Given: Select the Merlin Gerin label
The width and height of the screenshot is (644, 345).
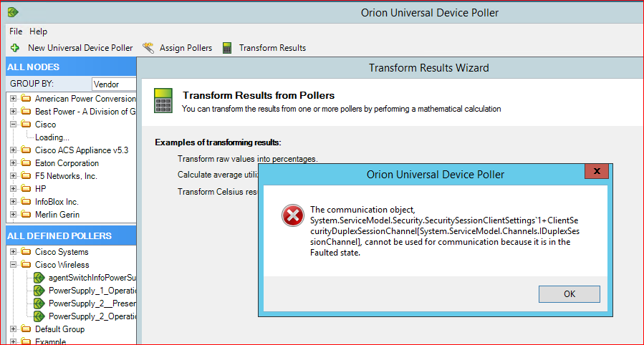Looking at the screenshot, I should [x=57, y=215].
